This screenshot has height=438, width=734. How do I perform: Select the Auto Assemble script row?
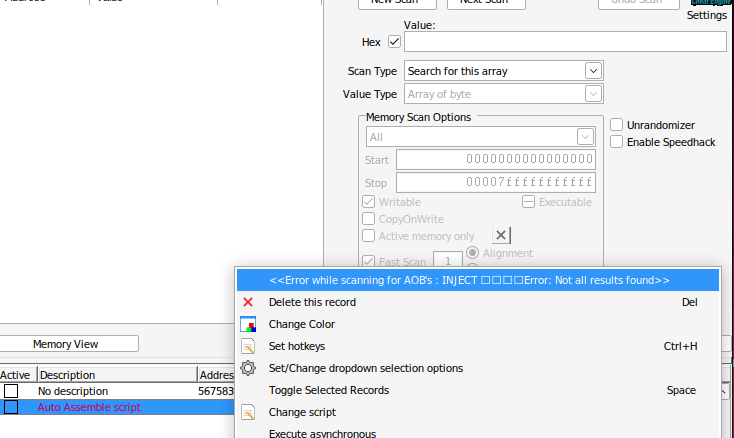(x=117, y=407)
